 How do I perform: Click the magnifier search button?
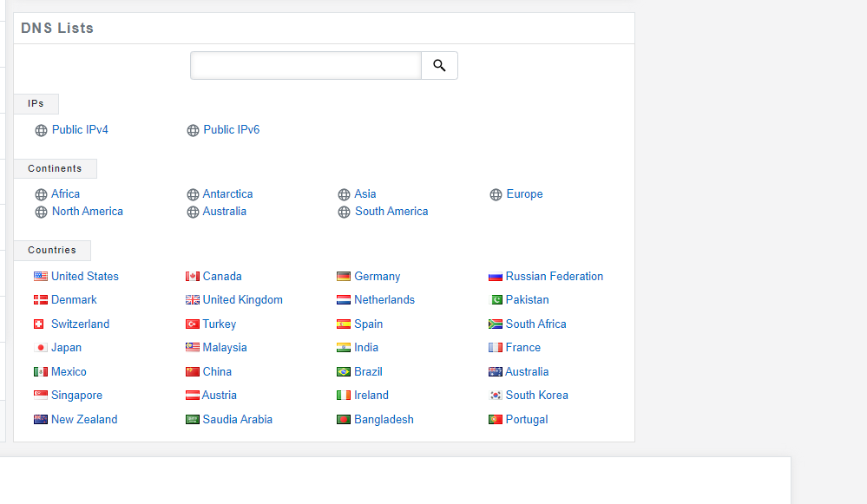pyautogui.click(x=440, y=66)
